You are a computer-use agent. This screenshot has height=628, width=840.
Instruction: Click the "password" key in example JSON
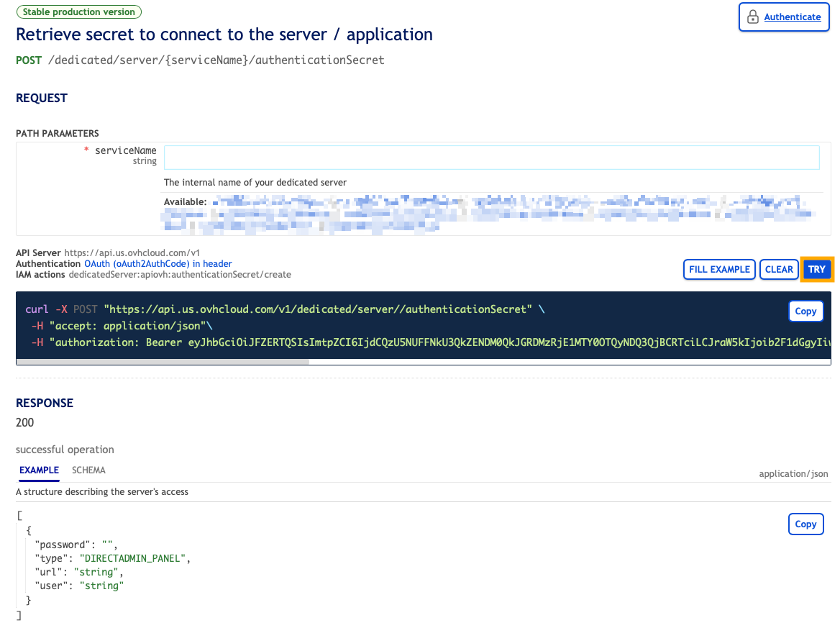tap(62, 545)
